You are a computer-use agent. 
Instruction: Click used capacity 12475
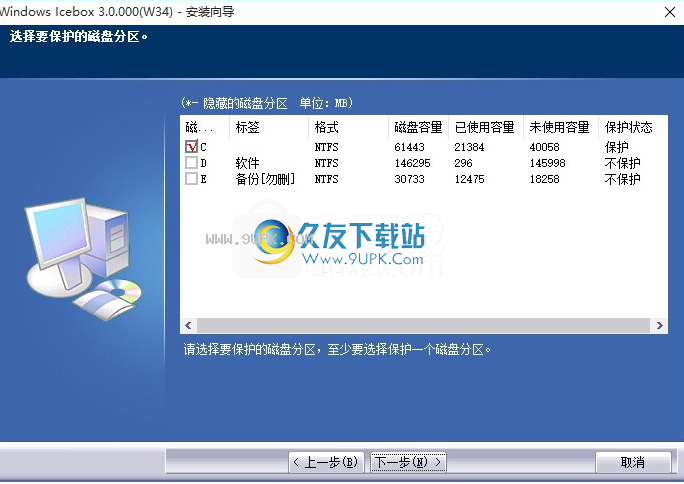(x=469, y=179)
